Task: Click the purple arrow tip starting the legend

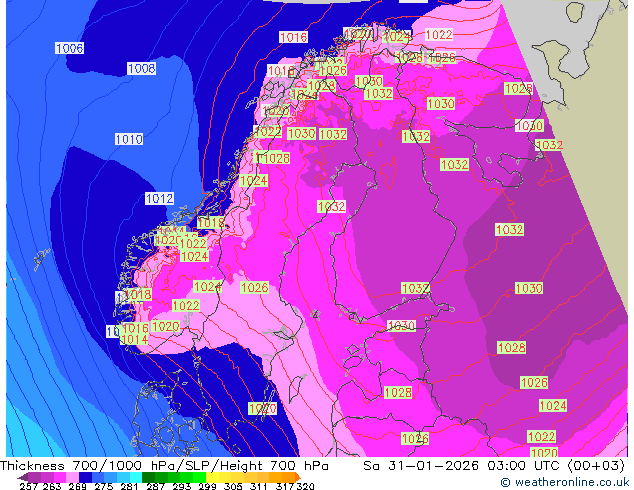Action: click(x=23, y=477)
